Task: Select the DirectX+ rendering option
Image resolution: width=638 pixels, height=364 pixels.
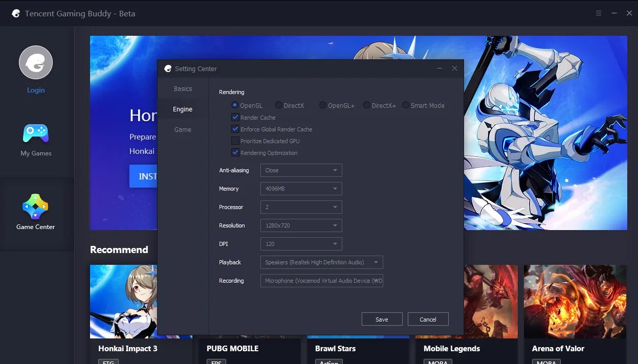Action: pyautogui.click(x=366, y=105)
